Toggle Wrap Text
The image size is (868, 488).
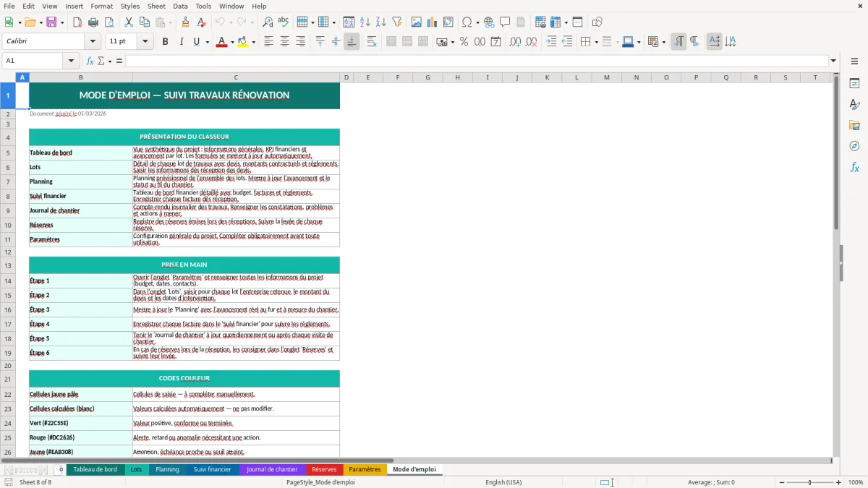click(x=372, y=42)
